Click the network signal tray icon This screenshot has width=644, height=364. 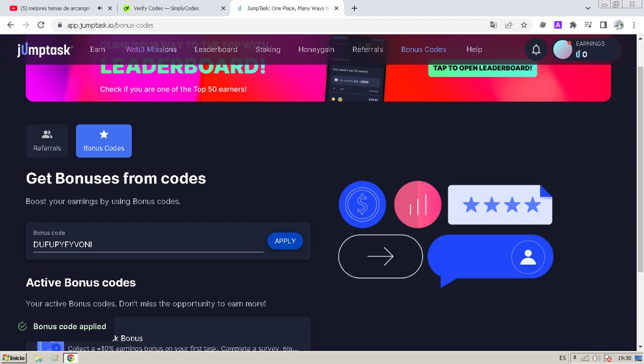tap(585, 358)
